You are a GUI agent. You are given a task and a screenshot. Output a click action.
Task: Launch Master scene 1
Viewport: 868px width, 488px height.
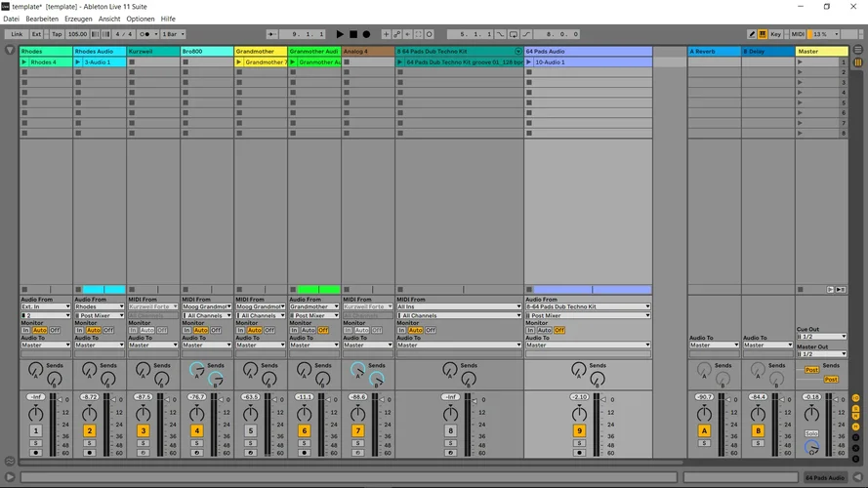[x=800, y=61]
